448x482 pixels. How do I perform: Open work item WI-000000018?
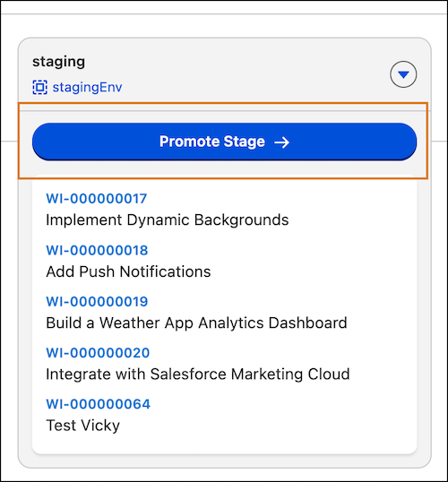pyautogui.click(x=97, y=250)
